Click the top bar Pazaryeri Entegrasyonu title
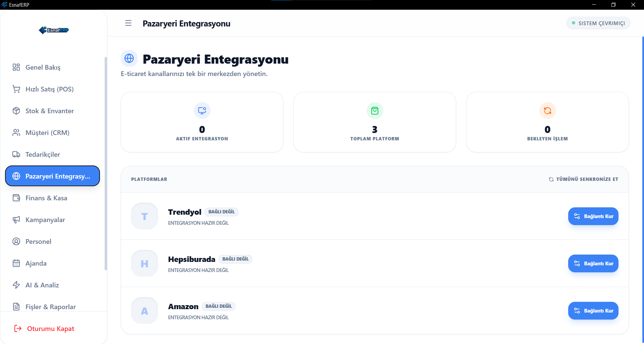Screen dimensions: 644x344 [x=186, y=23]
